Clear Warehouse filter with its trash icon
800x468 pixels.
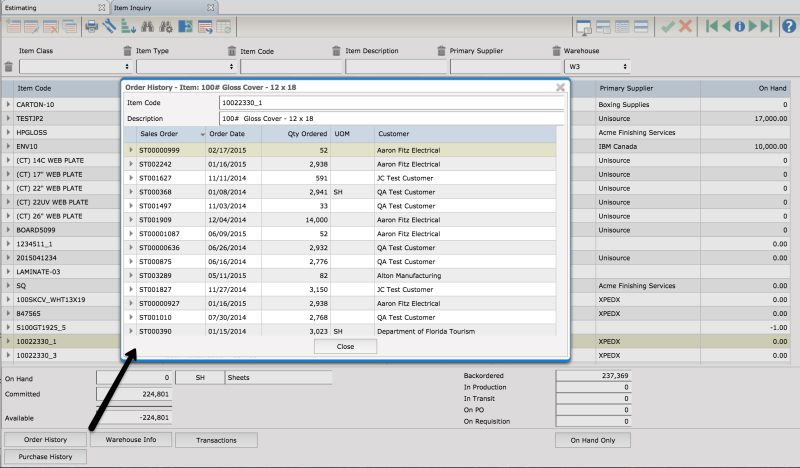556,51
